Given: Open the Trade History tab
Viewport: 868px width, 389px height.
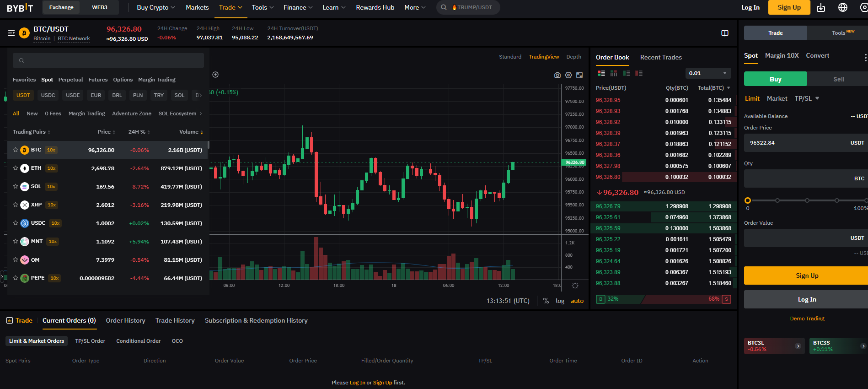Looking at the screenshot, I should (x=175, y=320).
